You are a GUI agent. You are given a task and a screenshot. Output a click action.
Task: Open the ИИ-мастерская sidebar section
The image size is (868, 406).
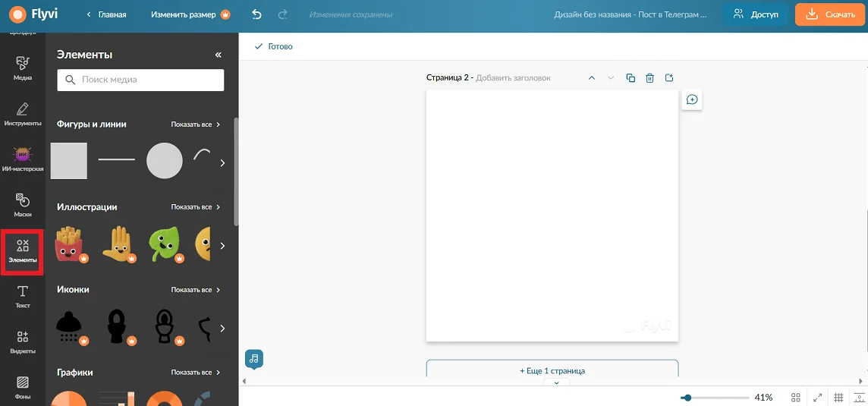click(x=23, y=159)
